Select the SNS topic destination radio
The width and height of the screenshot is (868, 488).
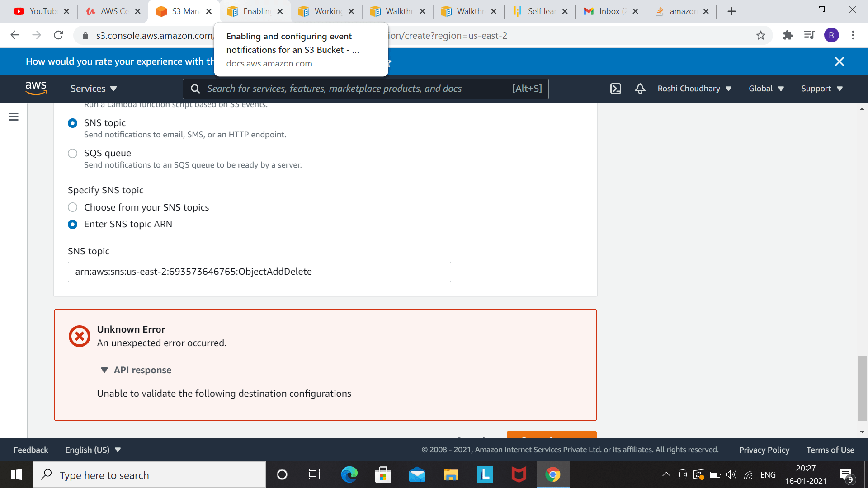[72, 123]
